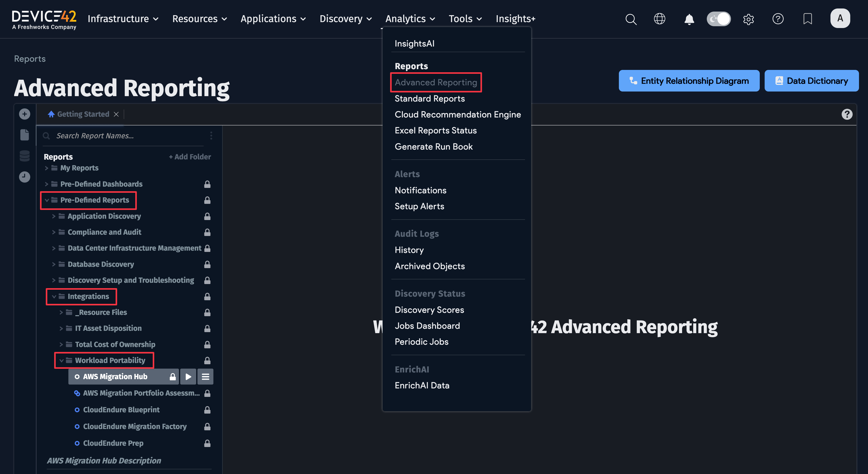This screenshot has height=474, width=868.
Task: Open the user avatar A menu
Action: (x=840, y=18)
